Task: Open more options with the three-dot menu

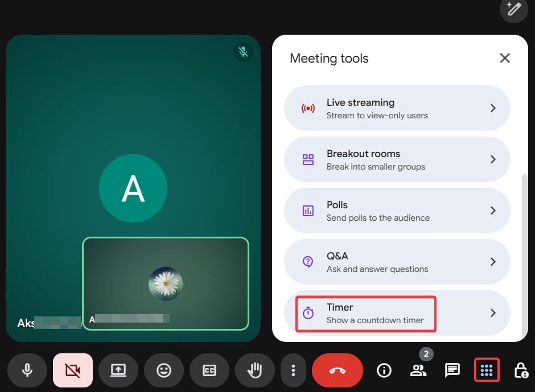Action: pyautogui.click(x=293, y=370)
